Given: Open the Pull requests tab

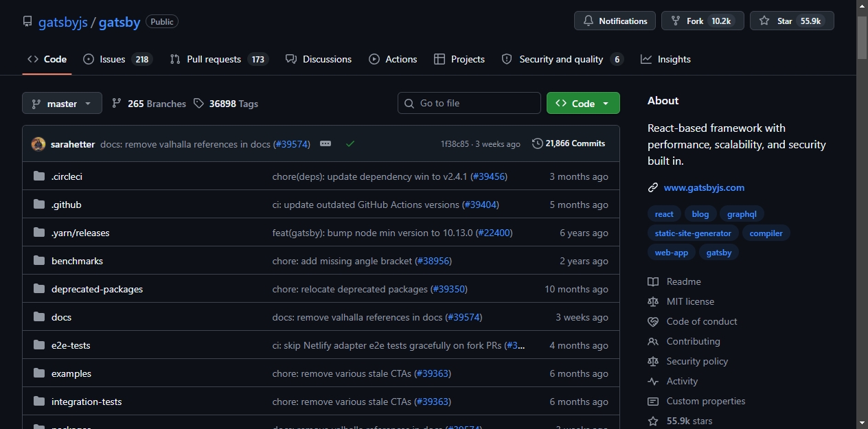Looking at the screenshot, I should pos(218,59).
